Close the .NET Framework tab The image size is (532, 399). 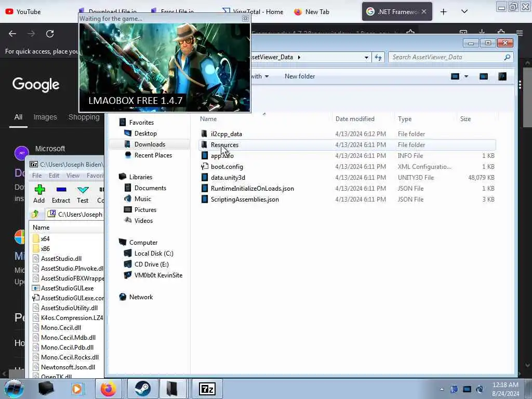pyautogui.click(x=424, y=11)
